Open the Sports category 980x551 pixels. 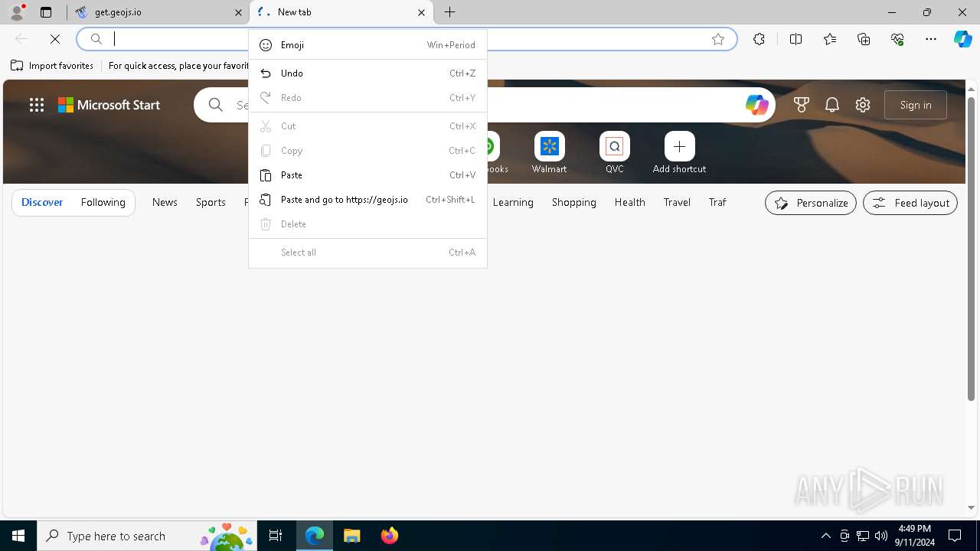[211, 202]
